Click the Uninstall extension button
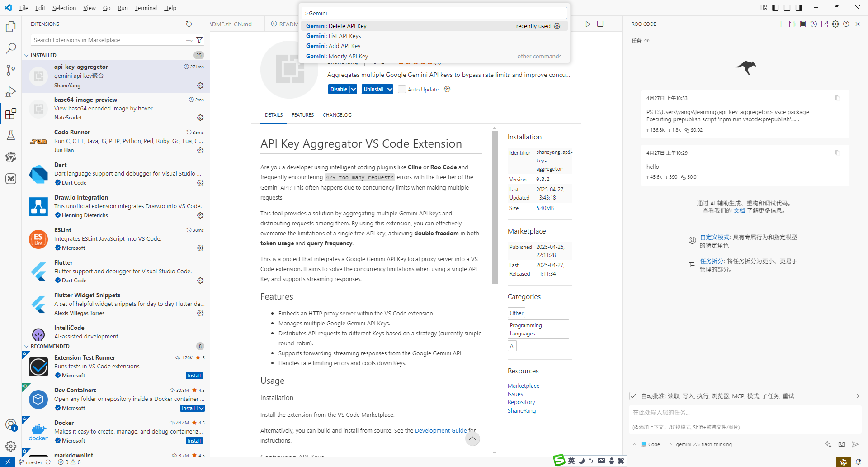This screenshot has width=868, height=467. coord(373,89)
